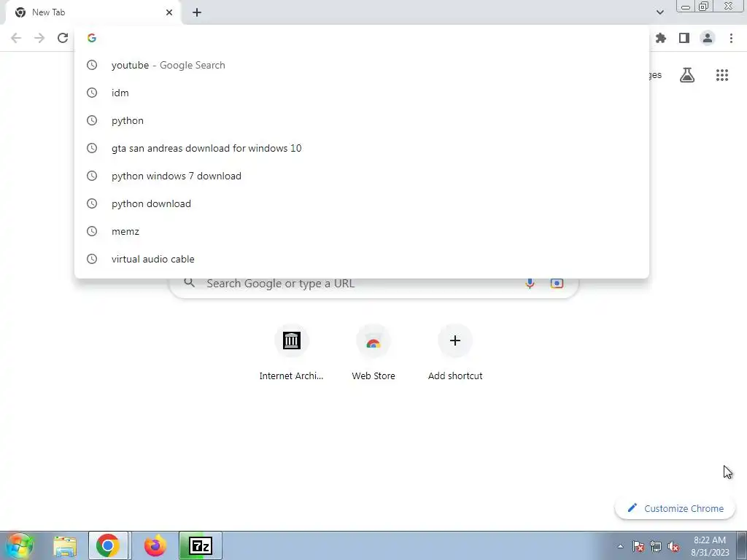
Task: Open the Web Store shortcut
Action: click(x=373, y=352)
